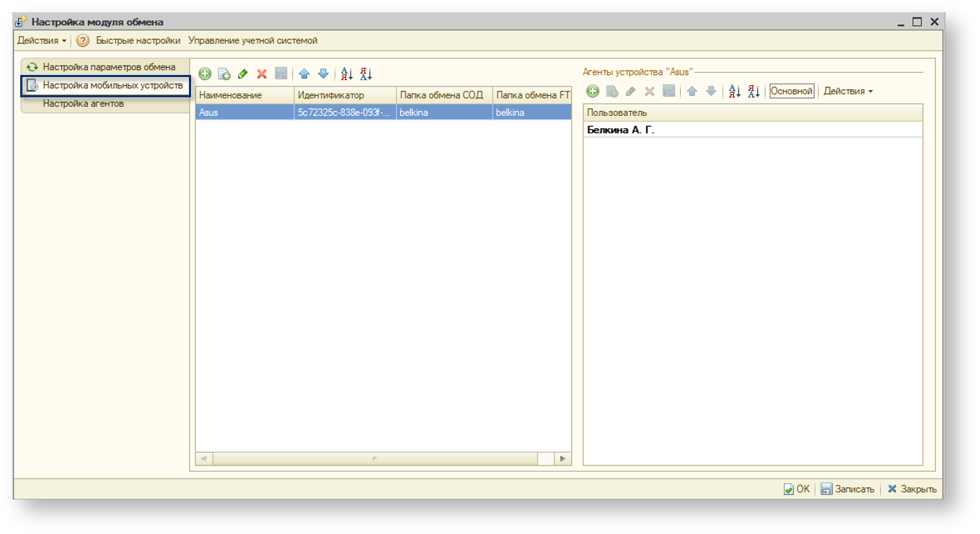
Task: Select the Белкина А. Г. agent row
Action: click(753, 130)
